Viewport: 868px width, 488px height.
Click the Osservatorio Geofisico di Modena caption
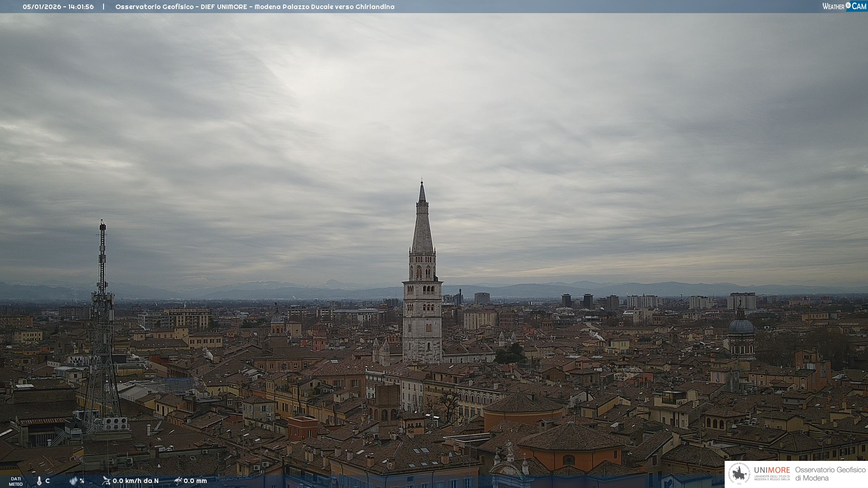tap(830, 474)
